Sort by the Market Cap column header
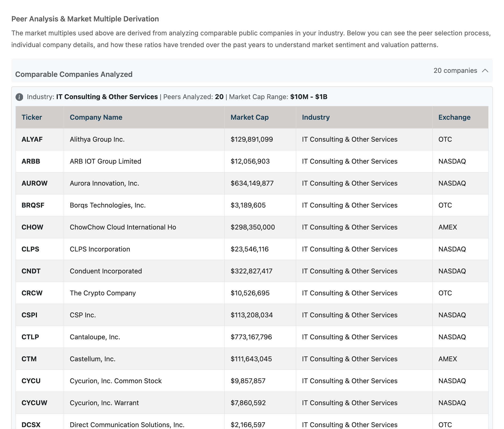This screenshot has height=429, width=504. (249, 117)
